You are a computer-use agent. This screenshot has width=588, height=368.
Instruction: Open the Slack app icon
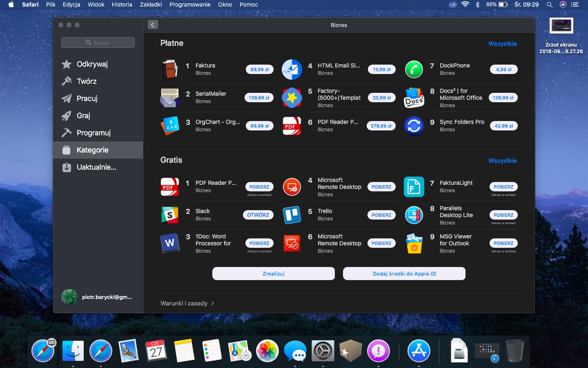pyautogui.click(x=169, y=215)
